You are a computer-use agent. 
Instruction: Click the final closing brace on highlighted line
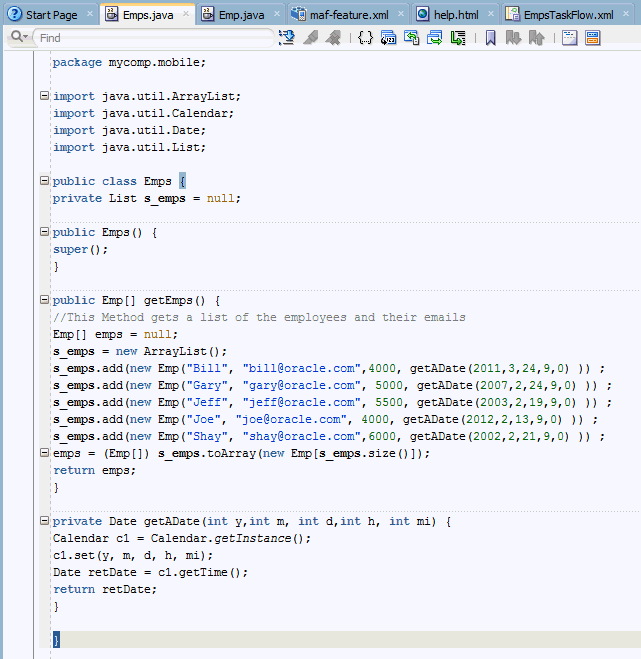[x=56, y=640]
